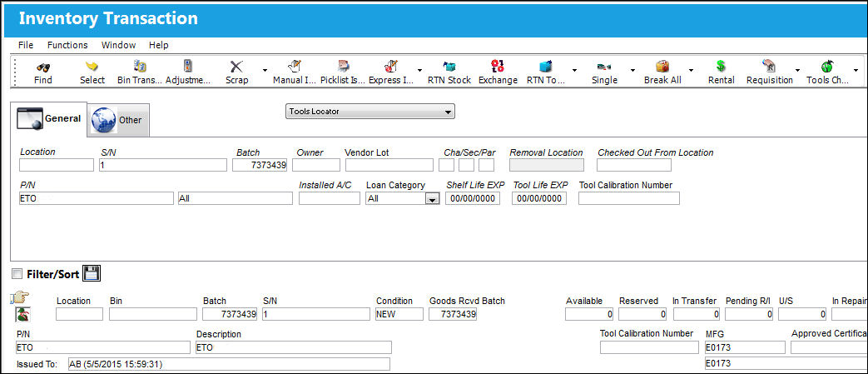The width and height of the screenshot is (868, 374).
Task: Click the Goods Rcvd Batch field
Action: [x=453, y=314]
